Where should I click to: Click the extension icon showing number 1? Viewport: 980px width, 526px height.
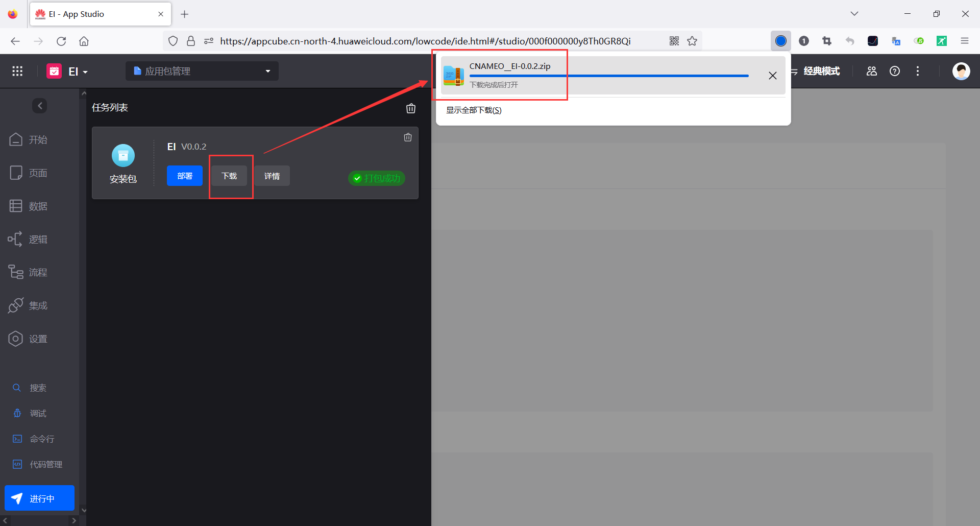pos(804,41)
